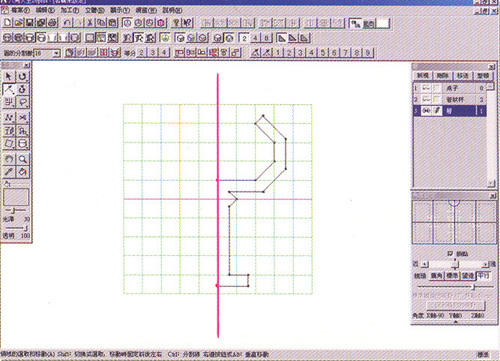Viewport: 500px width, 361px height.
Task: Click the undo arrow icon
Action: pyautogui.click(x=67, y=23)
